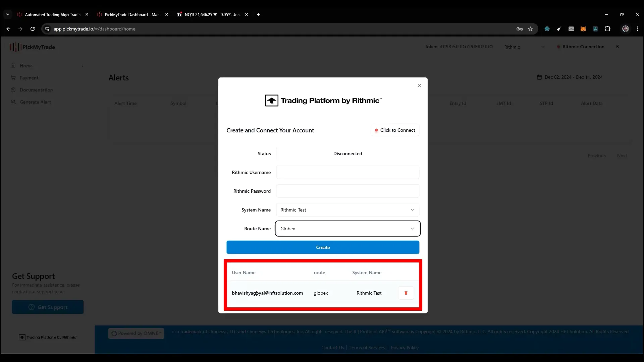Click the Entry Id column header
644x362 pixels.
(458, 103)
